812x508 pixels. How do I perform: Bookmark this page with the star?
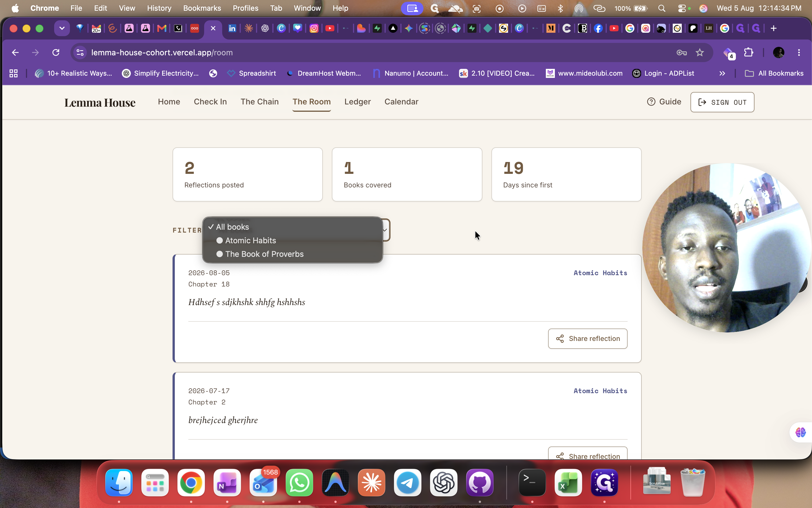700,52
